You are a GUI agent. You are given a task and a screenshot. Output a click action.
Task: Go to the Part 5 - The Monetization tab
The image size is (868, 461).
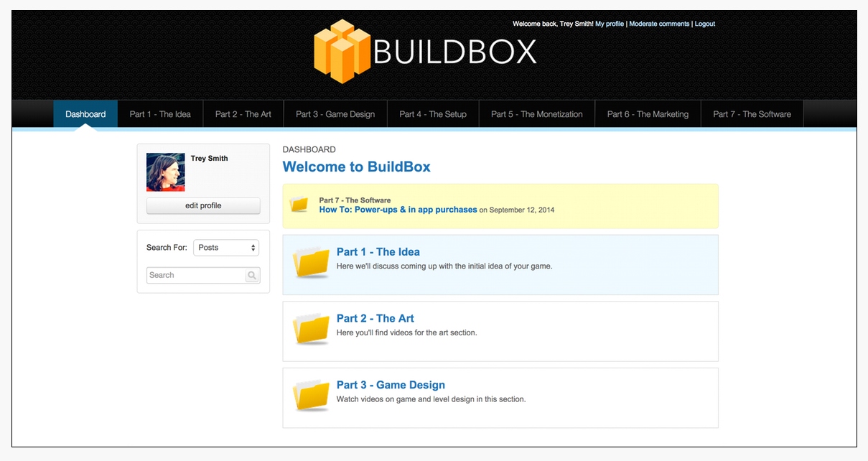point(537,114)
